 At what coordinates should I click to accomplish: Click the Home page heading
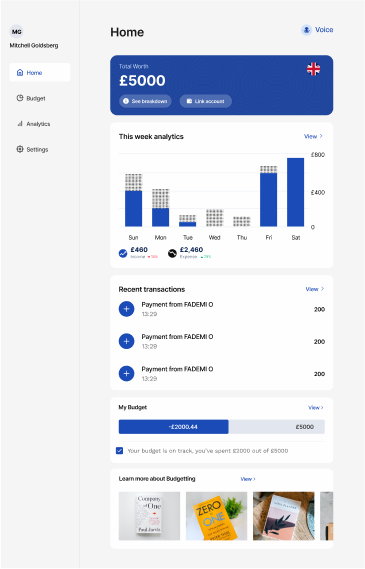coord(127,32)
